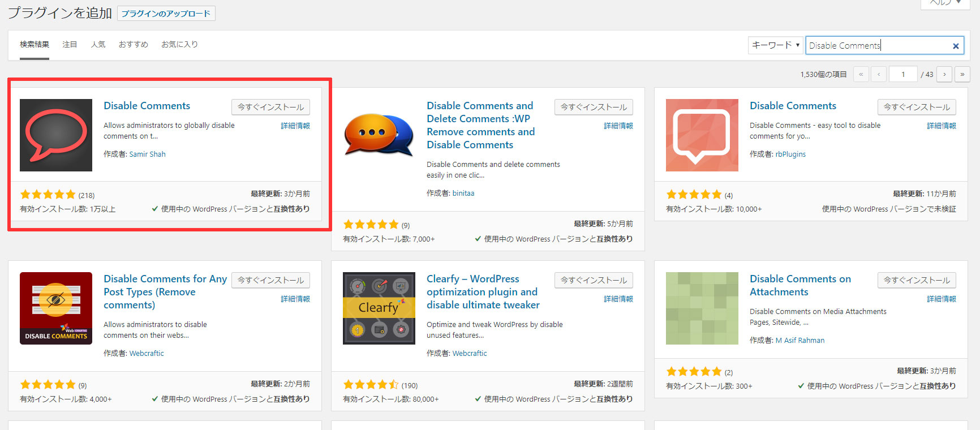Switch to the 人気 tab
The height and width of the screenshot is (430, 980).
tap(98, 44)
